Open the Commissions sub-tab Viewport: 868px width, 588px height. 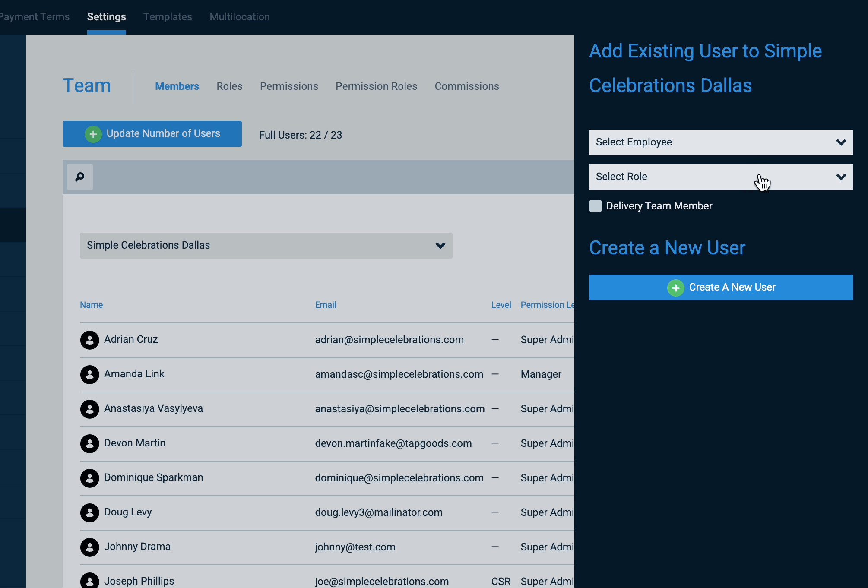467,86
